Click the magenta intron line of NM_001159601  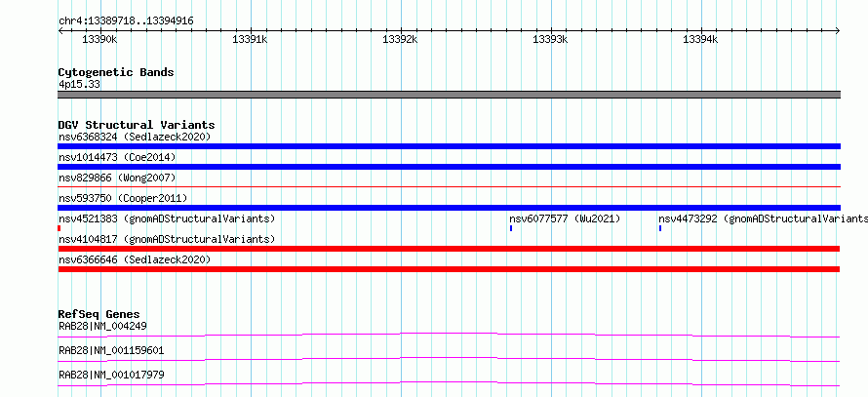[x=449, y=359]
